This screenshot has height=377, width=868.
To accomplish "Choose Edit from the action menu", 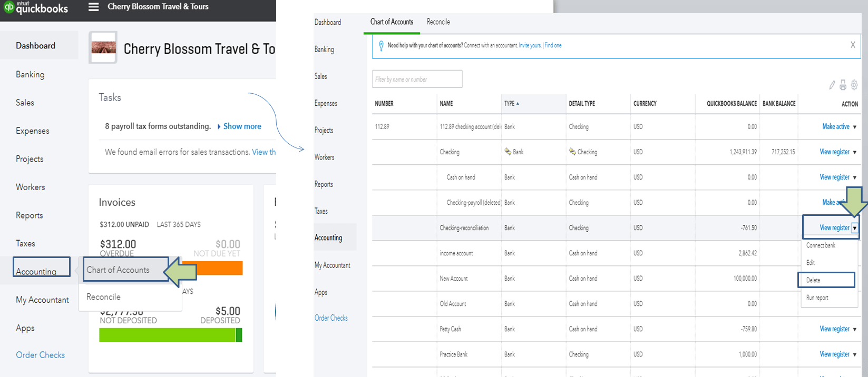I will click(x=811, y=263).
